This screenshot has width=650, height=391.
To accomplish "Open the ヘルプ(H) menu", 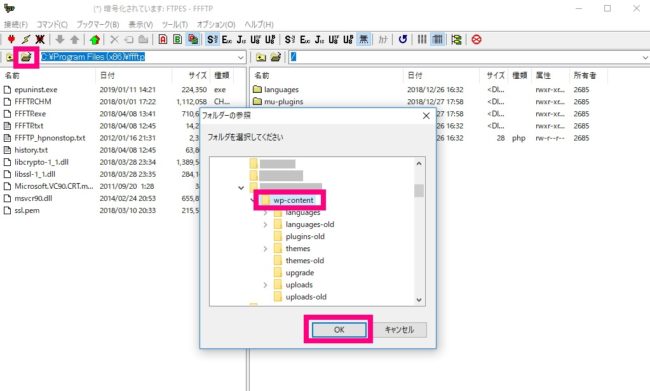I will [259, 24].
